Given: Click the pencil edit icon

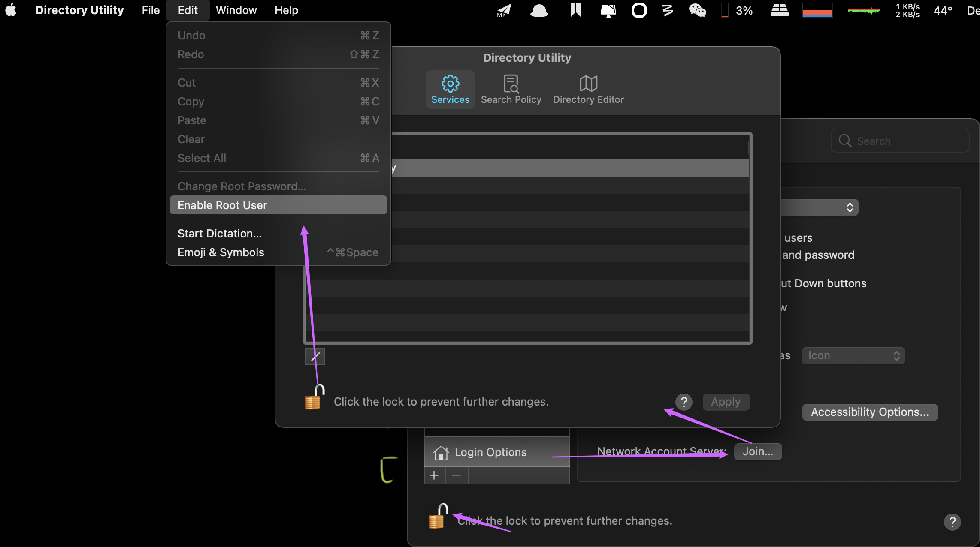Looking at the screenshot, I should point(315,357).
